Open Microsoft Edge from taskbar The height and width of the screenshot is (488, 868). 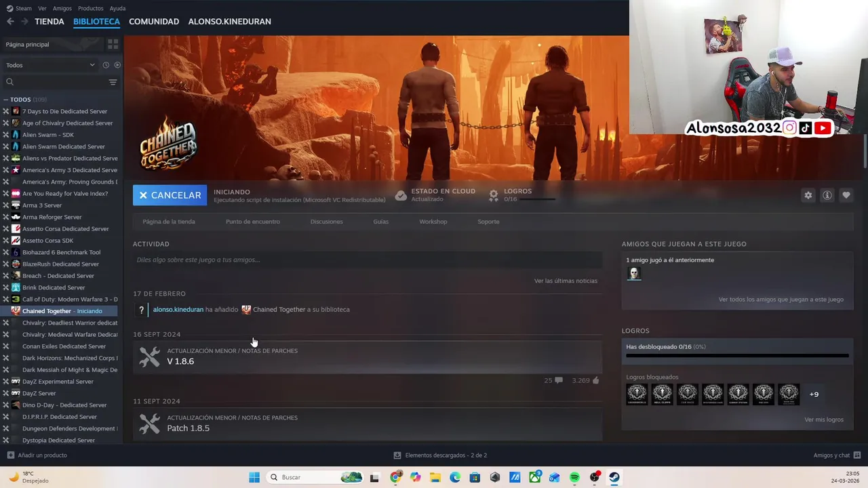point(455,477)
